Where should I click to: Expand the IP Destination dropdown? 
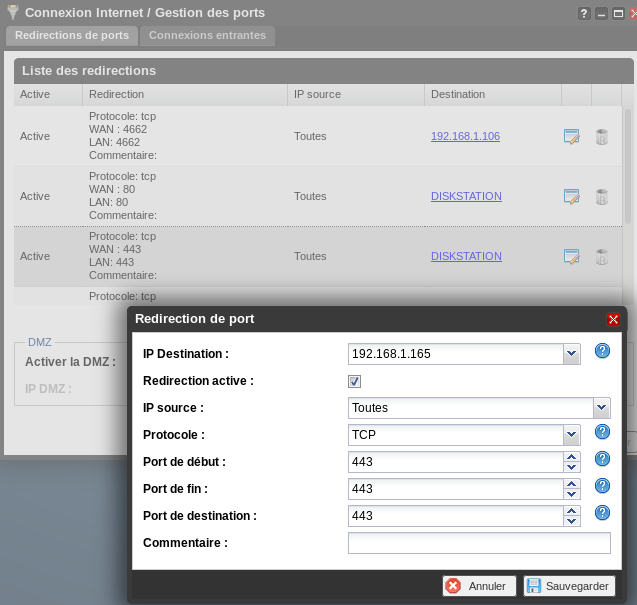tap(571, 354)
